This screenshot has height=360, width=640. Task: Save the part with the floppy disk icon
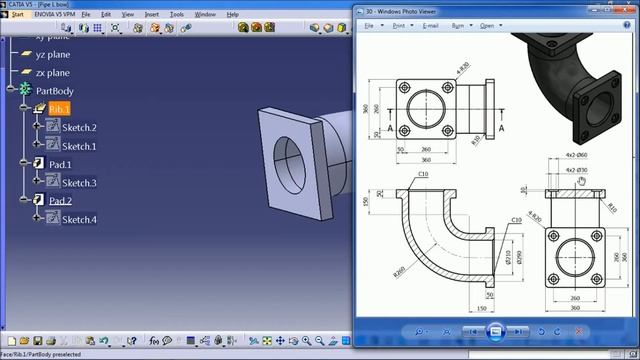point(38,341)
